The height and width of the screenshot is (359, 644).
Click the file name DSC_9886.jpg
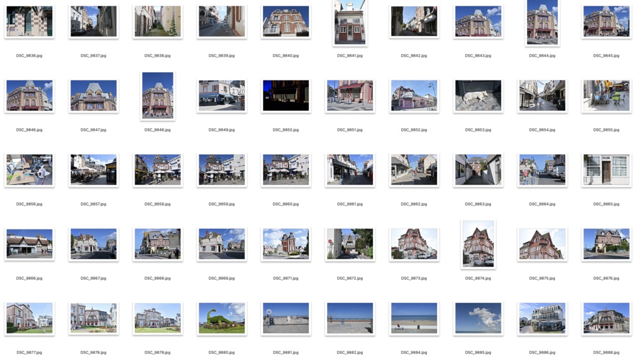pyautogui.click(x=542, y=353)
